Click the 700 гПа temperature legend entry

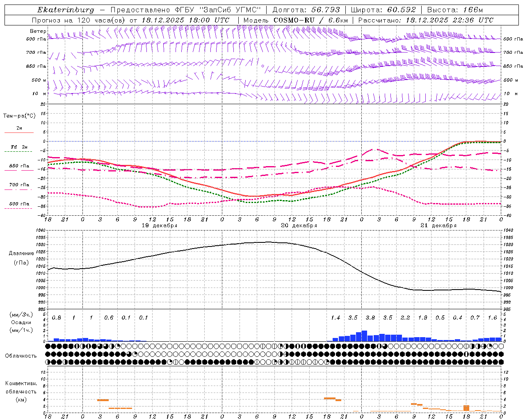click(19, 185)
